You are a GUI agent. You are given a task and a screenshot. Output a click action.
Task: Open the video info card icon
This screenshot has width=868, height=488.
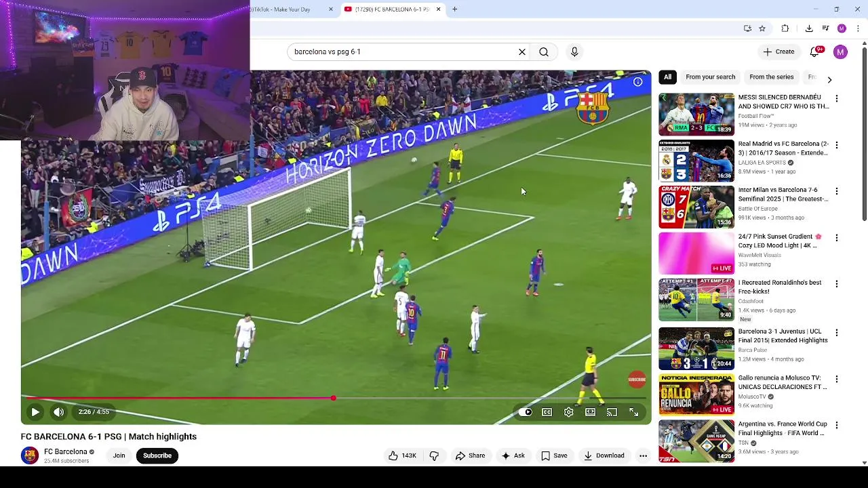[638, 82]
